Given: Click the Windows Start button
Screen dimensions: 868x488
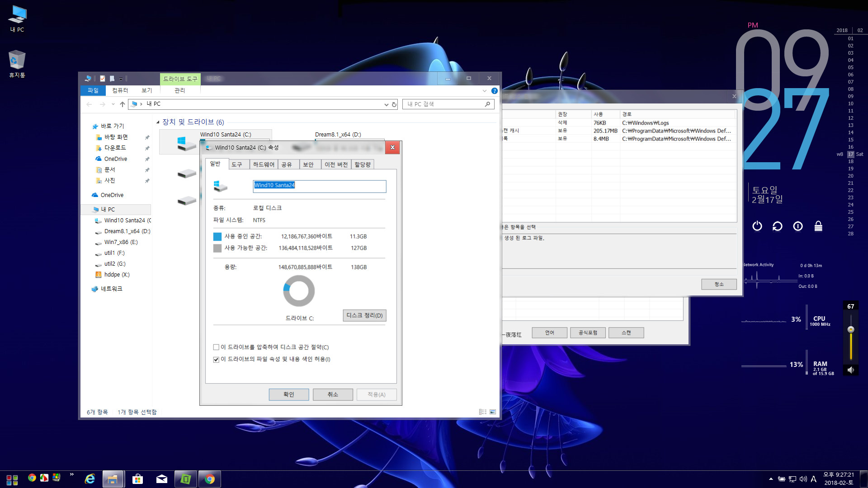Looking at the screenshot, I should coord(12,479).
